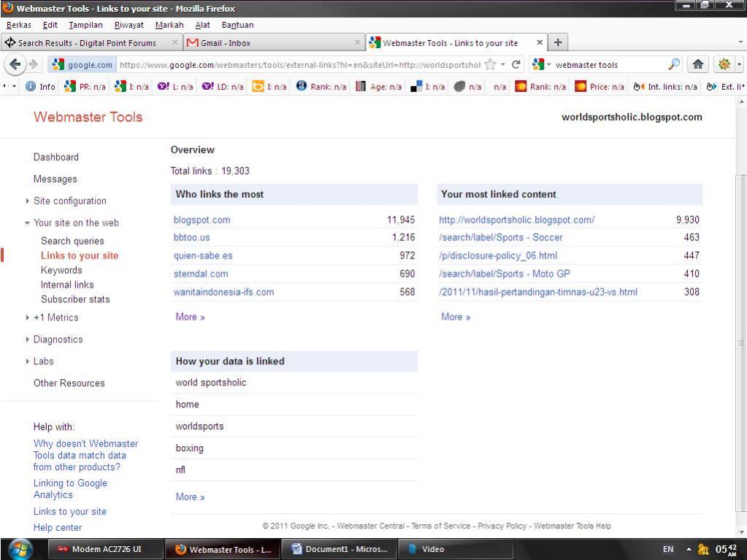Click the 'Age: n/a' toolbar item
747x560 pixels.
(x=379, y=87)
